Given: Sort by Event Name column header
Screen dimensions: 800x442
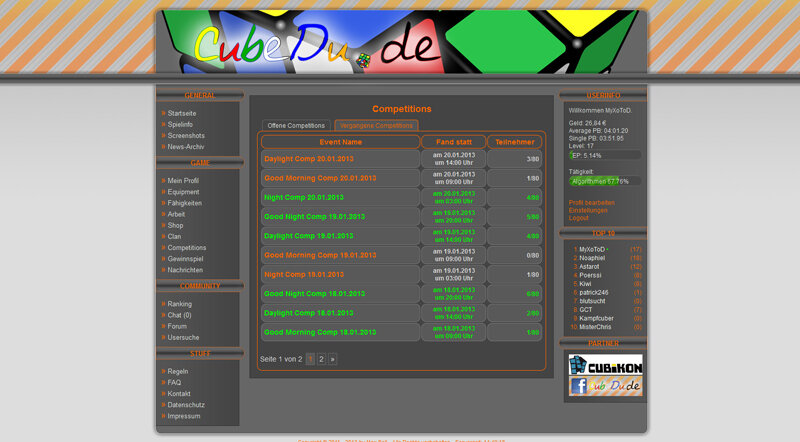Looking at the screenshot, I should (x=340, y=142).
